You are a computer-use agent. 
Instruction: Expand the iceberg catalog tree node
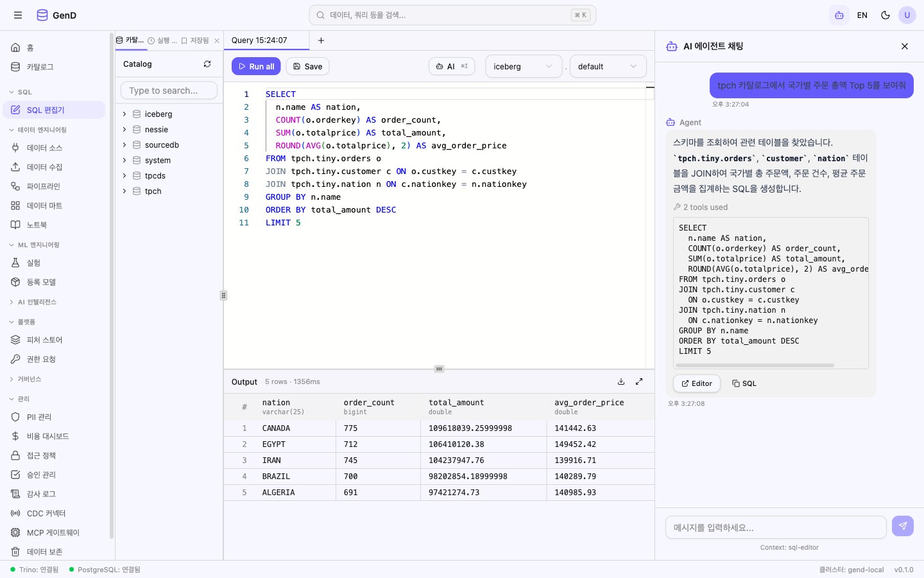(124, 114)
